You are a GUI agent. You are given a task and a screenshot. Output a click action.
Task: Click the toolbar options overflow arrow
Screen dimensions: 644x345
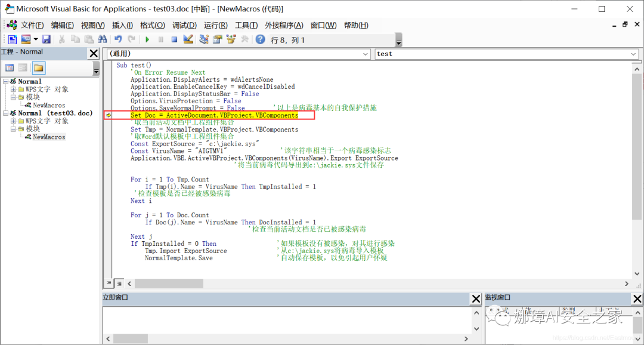click(398, 41)
